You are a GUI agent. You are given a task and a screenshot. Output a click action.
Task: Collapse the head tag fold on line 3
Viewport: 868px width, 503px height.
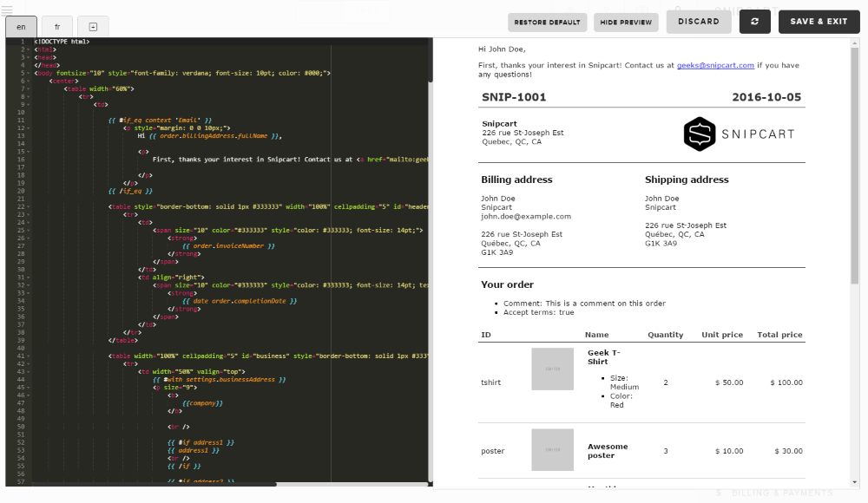(x=29, y=57)
